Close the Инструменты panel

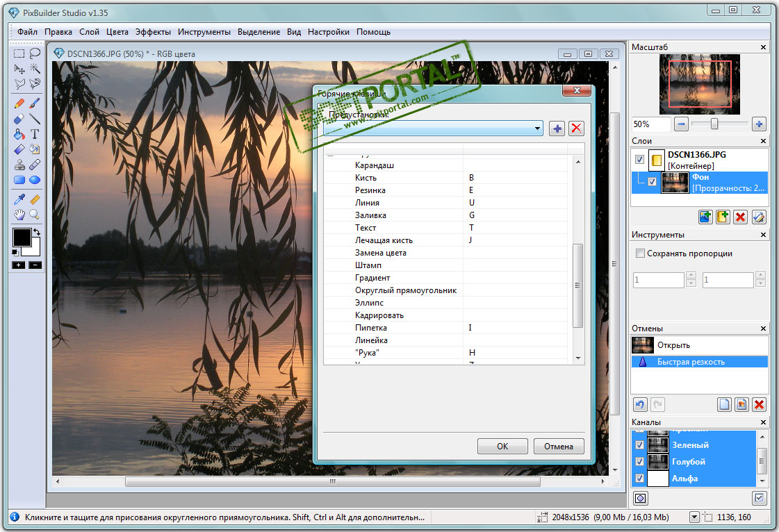pos(763,235)
